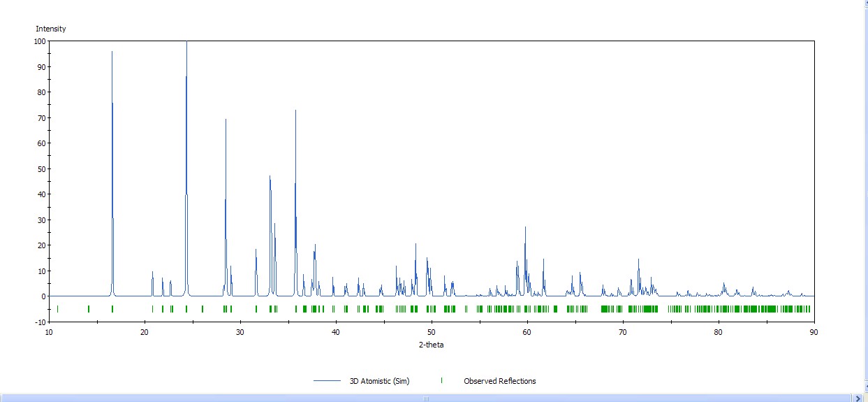Click the 90 label on 2-theta axis
This screenshot has width=868, height=402.
(814, 331)
